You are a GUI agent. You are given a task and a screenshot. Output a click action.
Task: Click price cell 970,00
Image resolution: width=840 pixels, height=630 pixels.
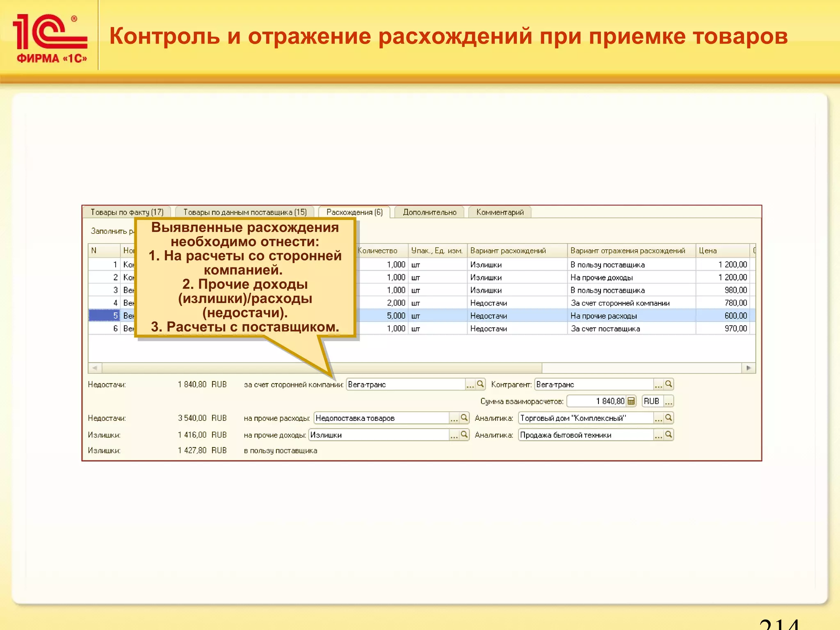tap(723, 329)
